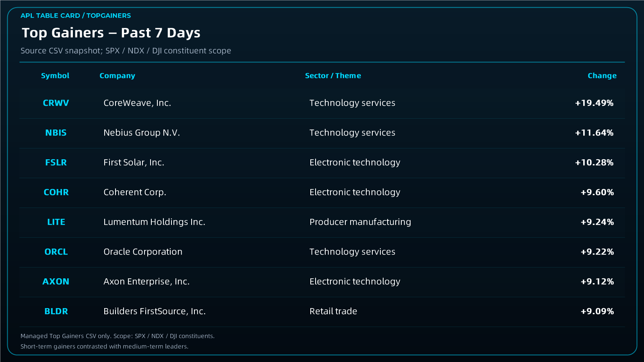Screen dimensions: 644x362
Task: Select the FSLR ticker symbol
Action: pyautogui.click(x=56, y=162)
